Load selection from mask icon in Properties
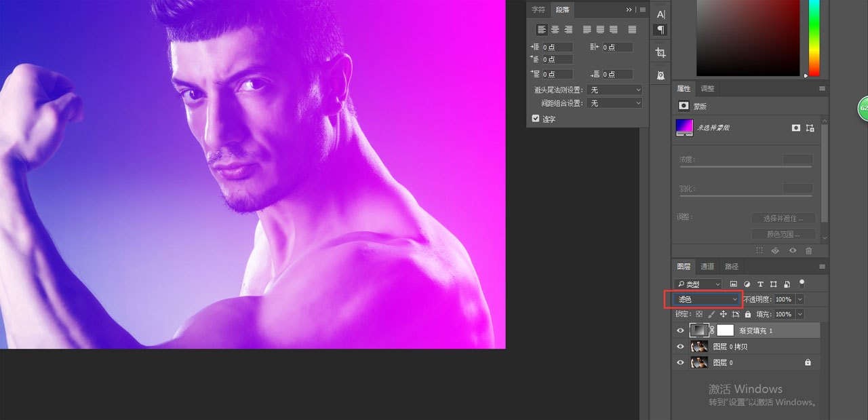Viewport: 868px width, 420px height. click(x=760, y=250)
